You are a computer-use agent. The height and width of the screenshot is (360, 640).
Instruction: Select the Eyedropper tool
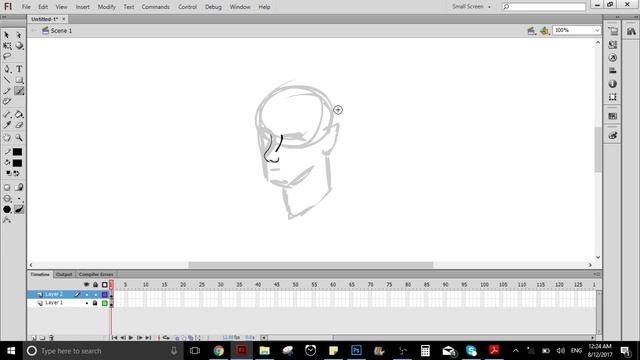click(7, 125)
